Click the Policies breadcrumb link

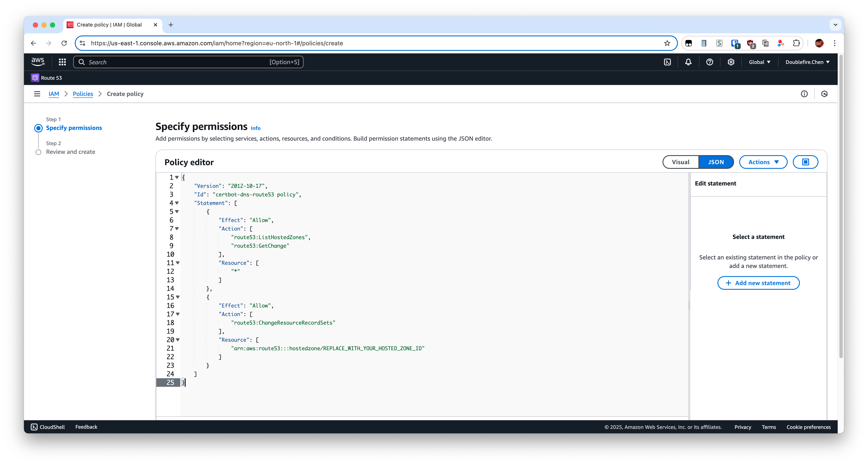tap(83, 94)
